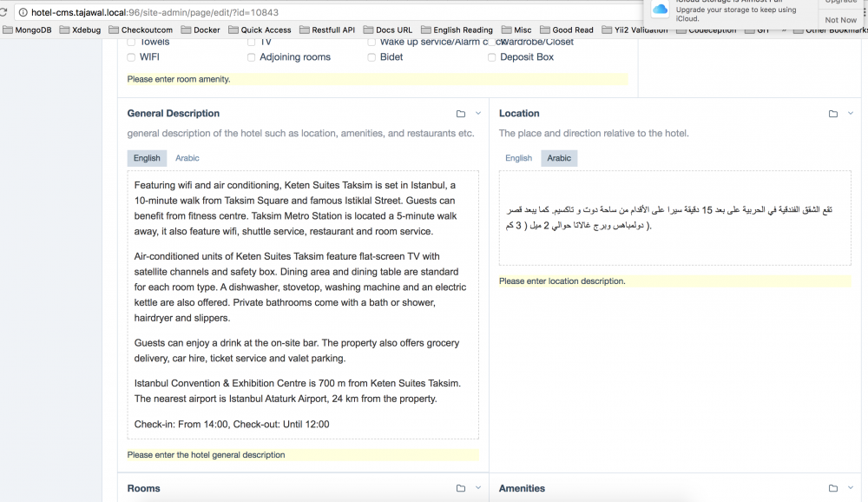Select English tab in Location panel
This screenshot has height=502, width=868.
click(x=519, y=158)
